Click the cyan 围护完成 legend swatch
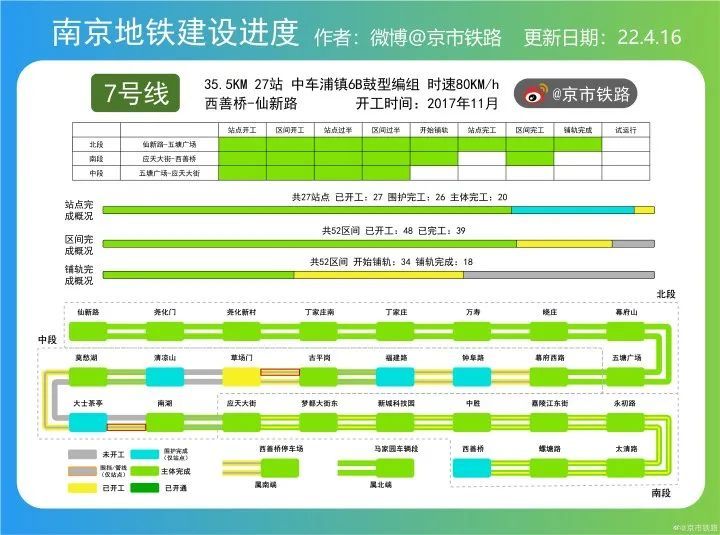The width and height of the screenshot is (720, 535). pos(145,455)
